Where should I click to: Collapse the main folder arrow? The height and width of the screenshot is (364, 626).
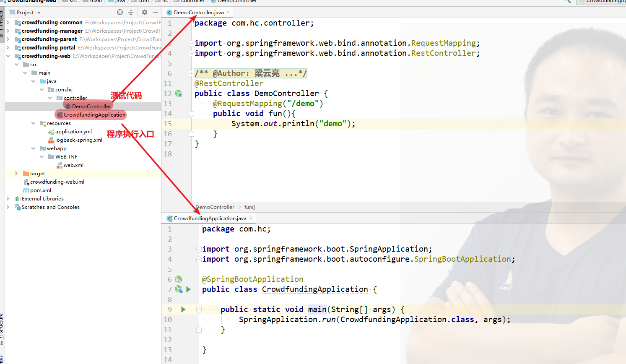[25, 73]
